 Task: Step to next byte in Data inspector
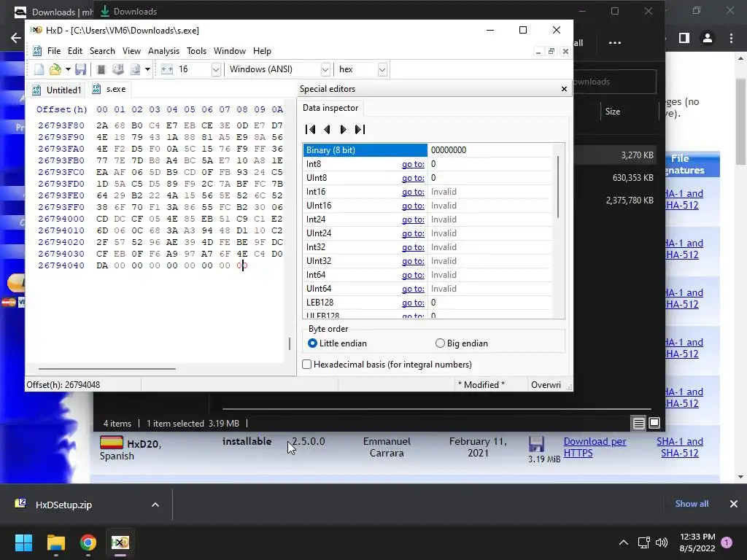(343, 130)
